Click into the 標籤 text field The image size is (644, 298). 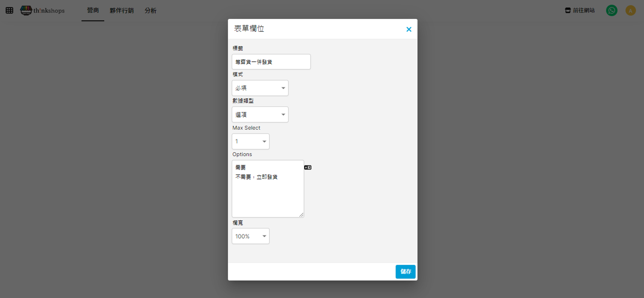pyautogui.click(x=271, y=62)
